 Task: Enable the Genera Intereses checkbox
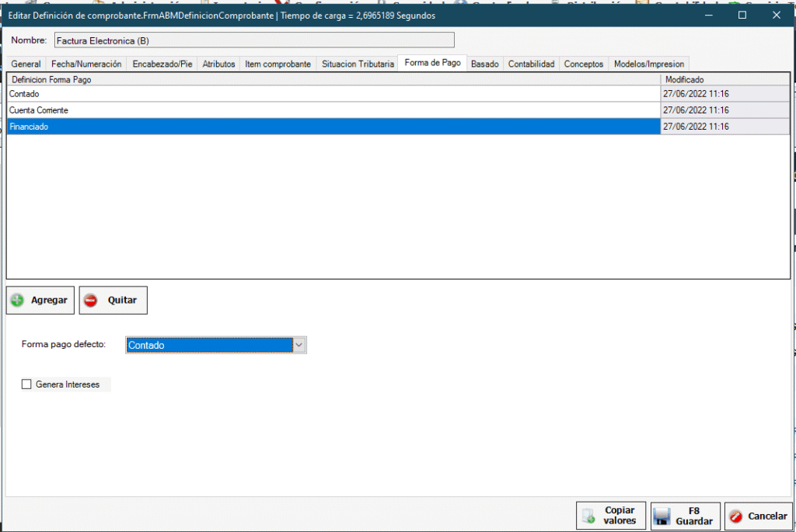(x=26, y=384)
